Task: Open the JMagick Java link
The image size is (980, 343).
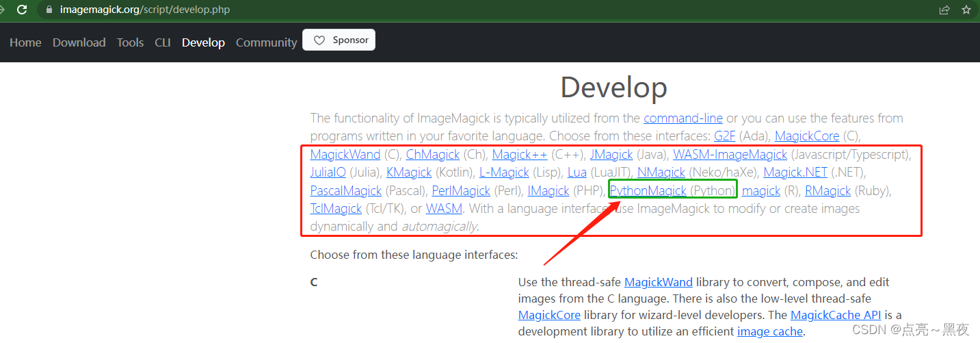Action: point(613,154)
